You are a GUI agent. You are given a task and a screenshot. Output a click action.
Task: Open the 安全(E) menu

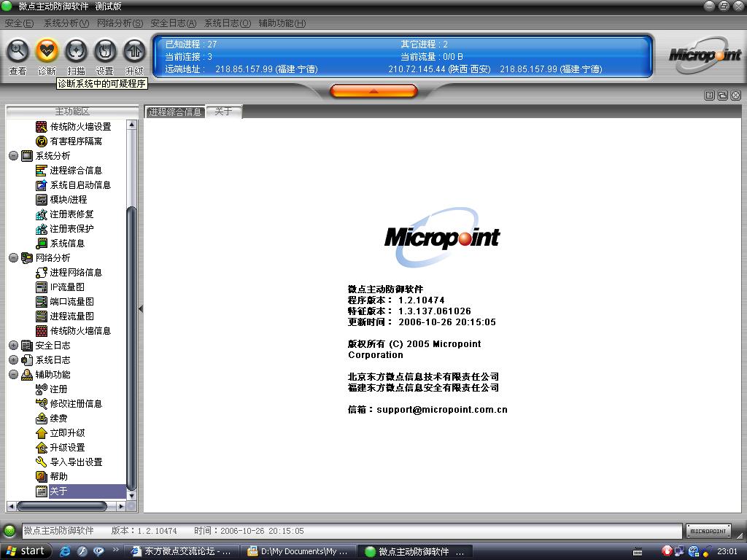(19, 23)
